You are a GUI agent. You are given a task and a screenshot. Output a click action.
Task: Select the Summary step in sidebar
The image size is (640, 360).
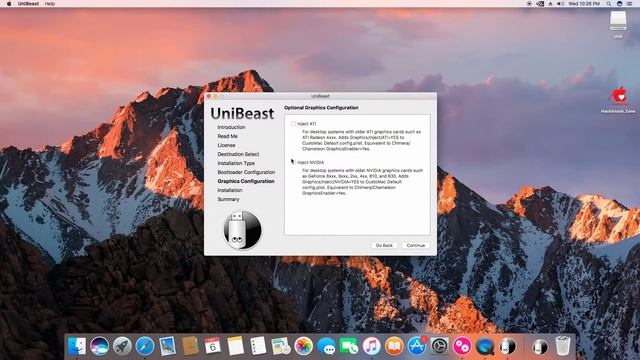[x=228, y=199]
